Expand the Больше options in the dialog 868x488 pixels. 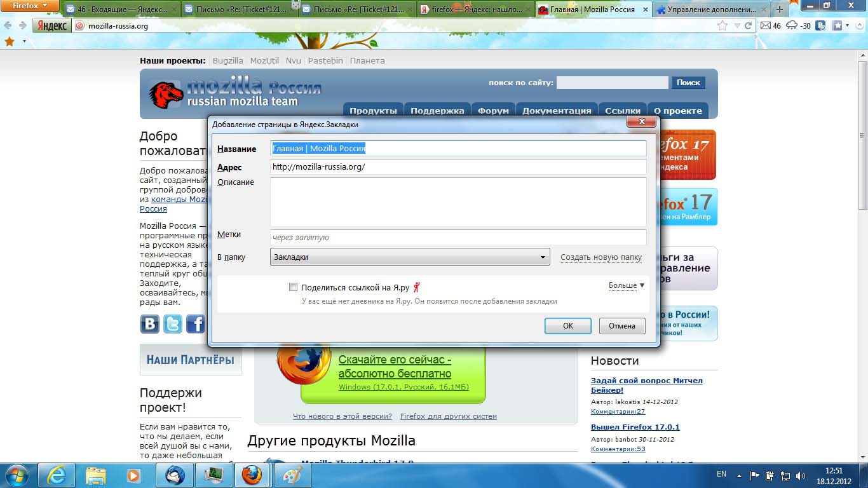(x=627, y=285)
